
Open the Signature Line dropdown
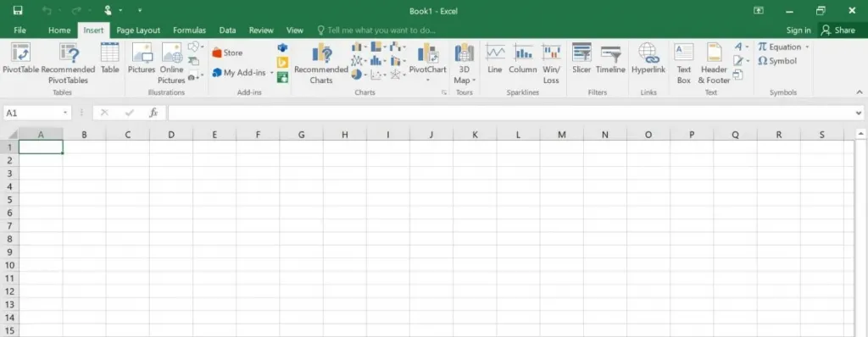coord(741,61)
